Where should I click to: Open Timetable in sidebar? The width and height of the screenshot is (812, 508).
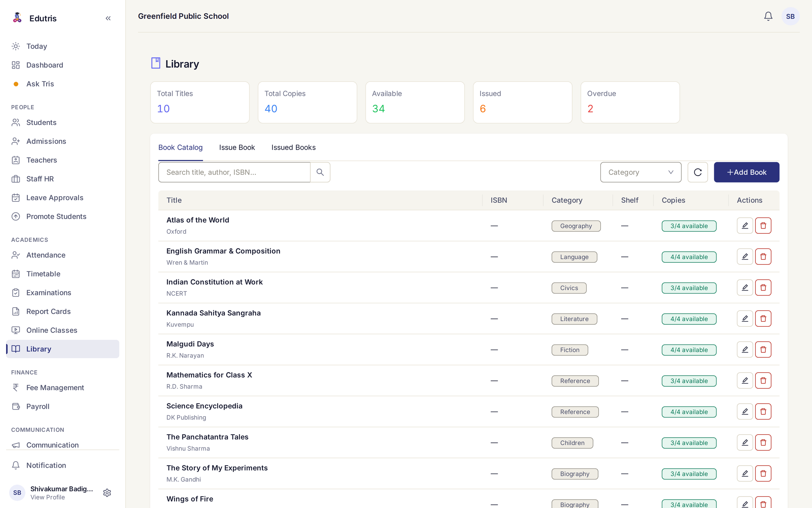[x=63, y=274]
